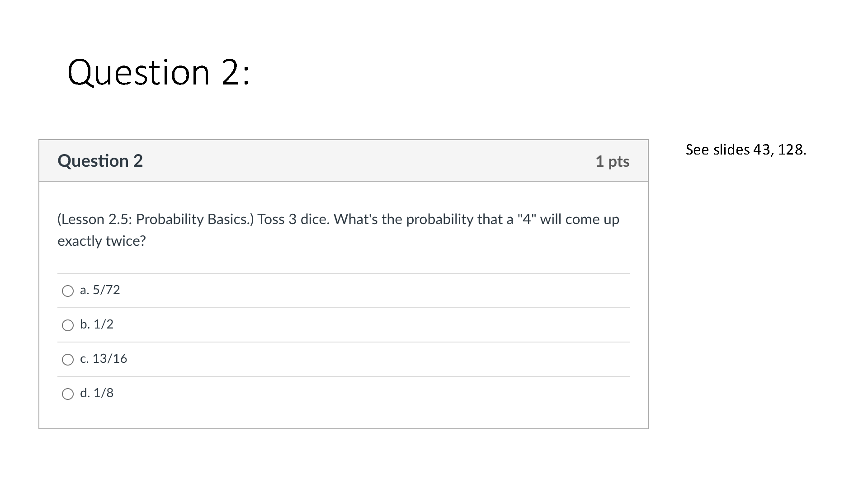Click the 'exactly twice?' text line

coord(102,241)
